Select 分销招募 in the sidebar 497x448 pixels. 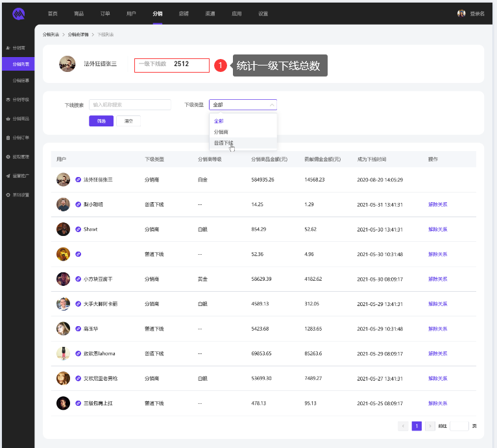pyautogui.click(x=21, y=80)
